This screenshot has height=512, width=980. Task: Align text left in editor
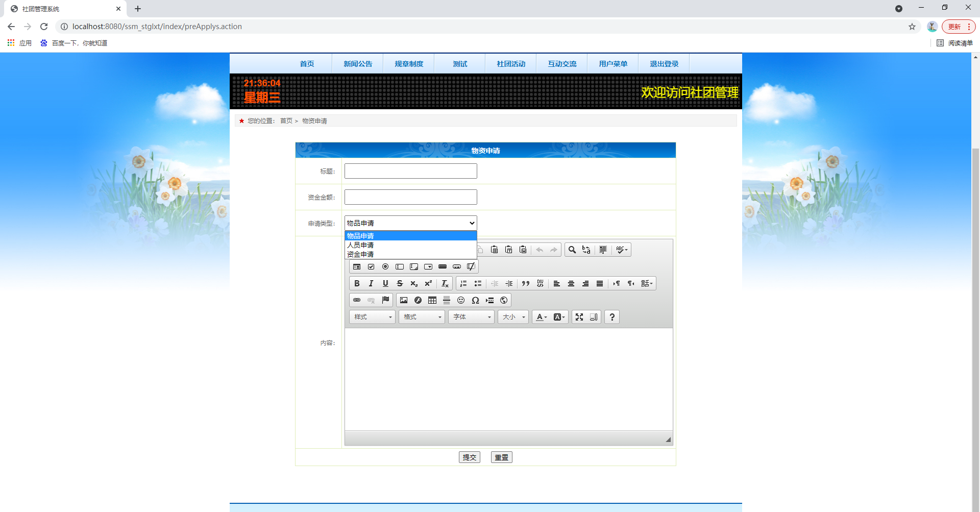557,283
